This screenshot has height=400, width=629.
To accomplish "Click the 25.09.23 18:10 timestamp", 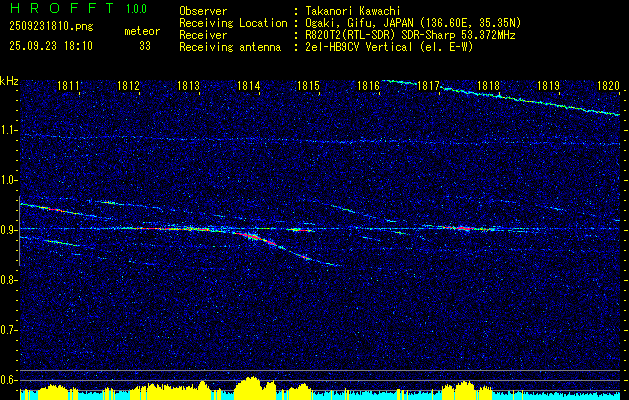I will [50, 45].
